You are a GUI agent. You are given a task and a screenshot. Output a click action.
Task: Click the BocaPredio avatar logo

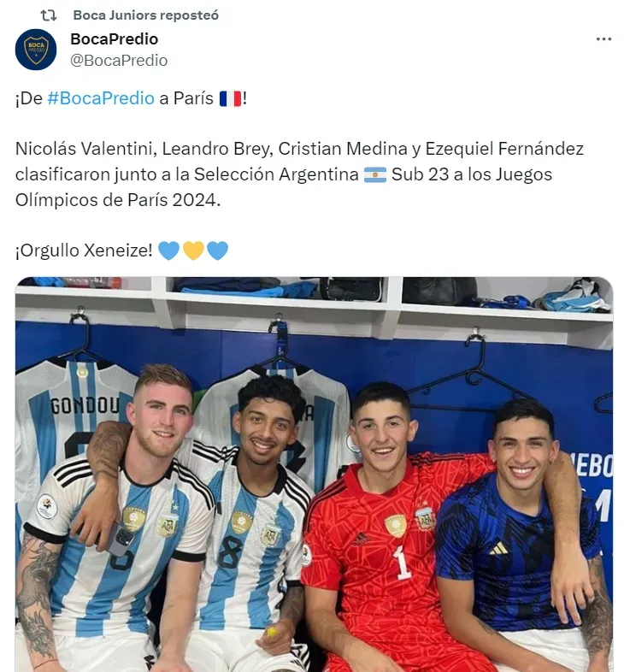coord(36,50)
